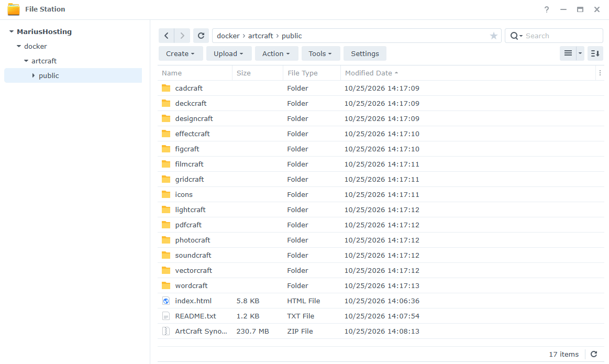
Task: Click docker in the breadcrumb path
Action: 228,36
